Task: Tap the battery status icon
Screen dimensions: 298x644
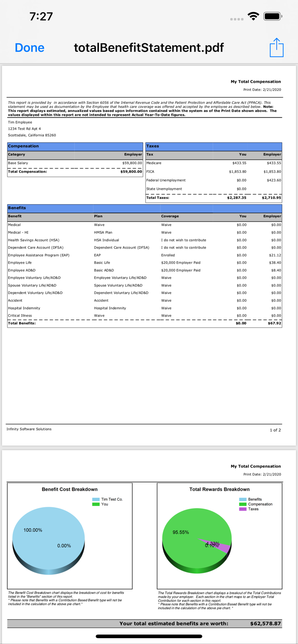Action: pyautogui.click(x=272, y=17)
